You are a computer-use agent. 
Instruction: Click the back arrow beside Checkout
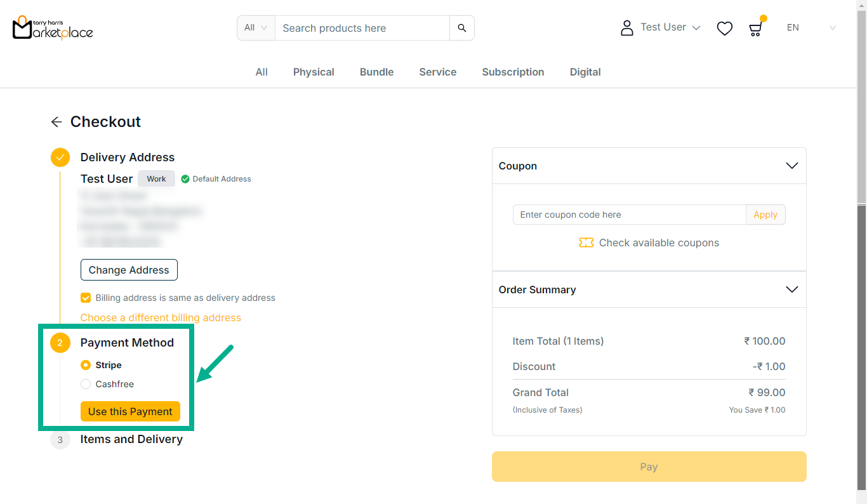(x=56, y=122)
